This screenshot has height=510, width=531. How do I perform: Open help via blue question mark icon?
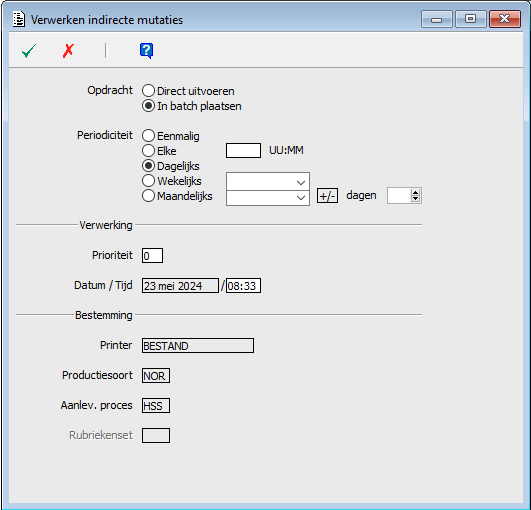point(146,51)
